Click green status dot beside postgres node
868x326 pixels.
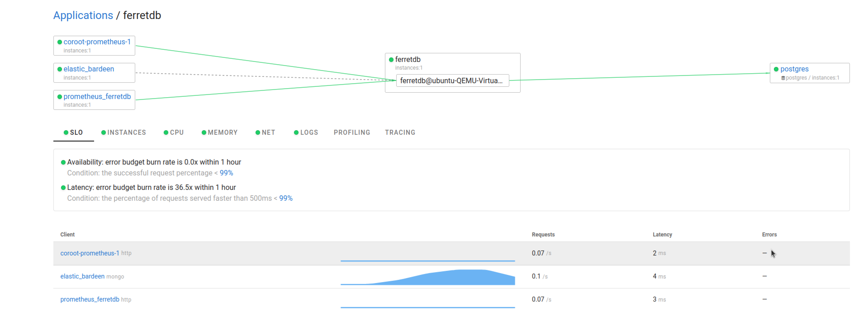(776, 69)
